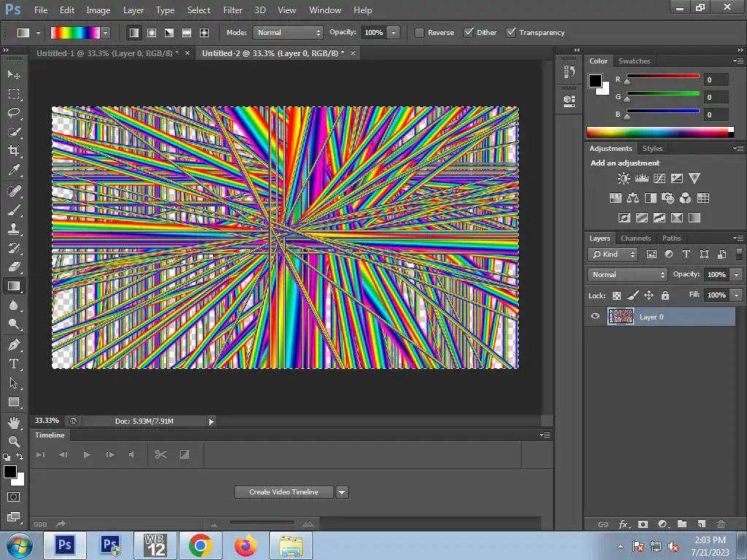Select the Crop tool
The image size is (747, 560).
pyautogui.click(x=14, y=151)
